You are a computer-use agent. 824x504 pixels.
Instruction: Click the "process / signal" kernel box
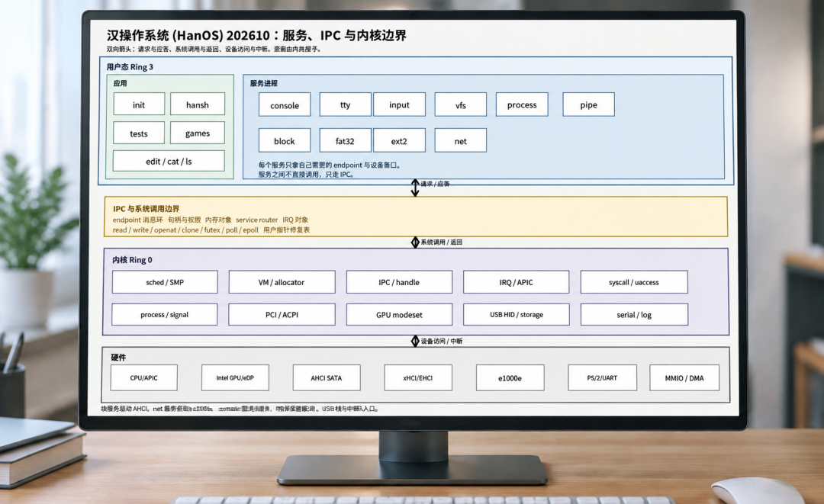pos(165,314)
